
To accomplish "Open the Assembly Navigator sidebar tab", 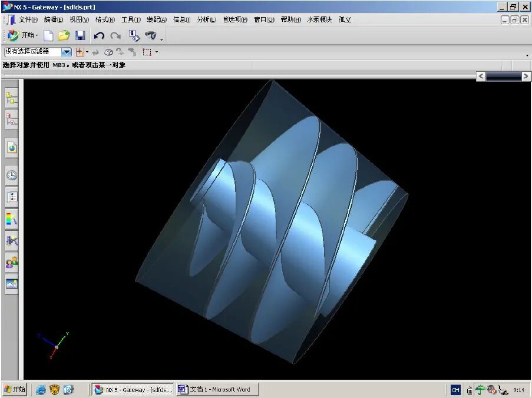I will click(12, 98).
